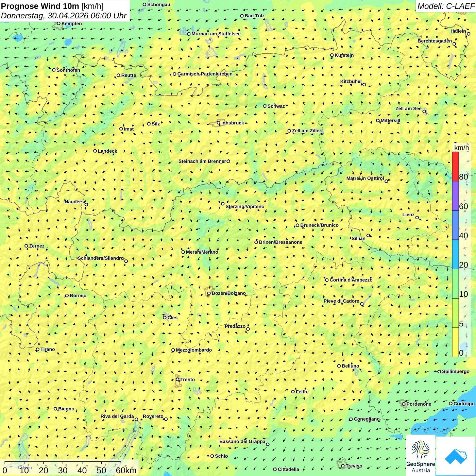Select the Brixen/Bressanone label
This screenshot has width=476, height=476.
click(280, 242)
